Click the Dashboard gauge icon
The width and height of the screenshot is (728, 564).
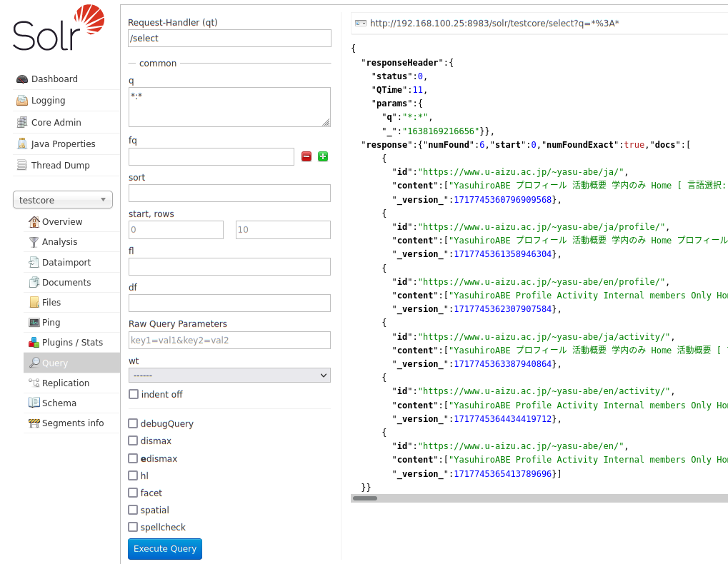pyautogui.click(x=21, y=79)
